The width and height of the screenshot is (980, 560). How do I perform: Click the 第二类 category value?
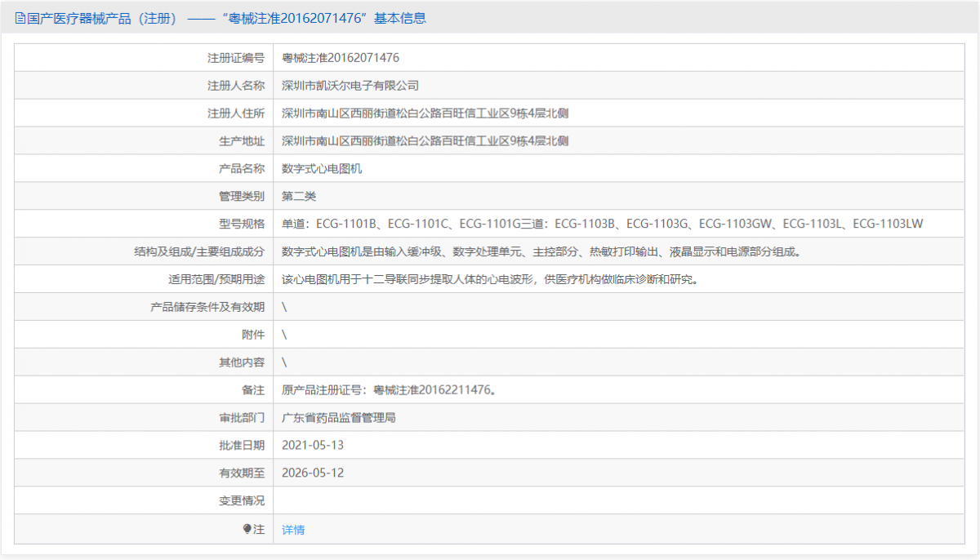[x=299, y=197]
